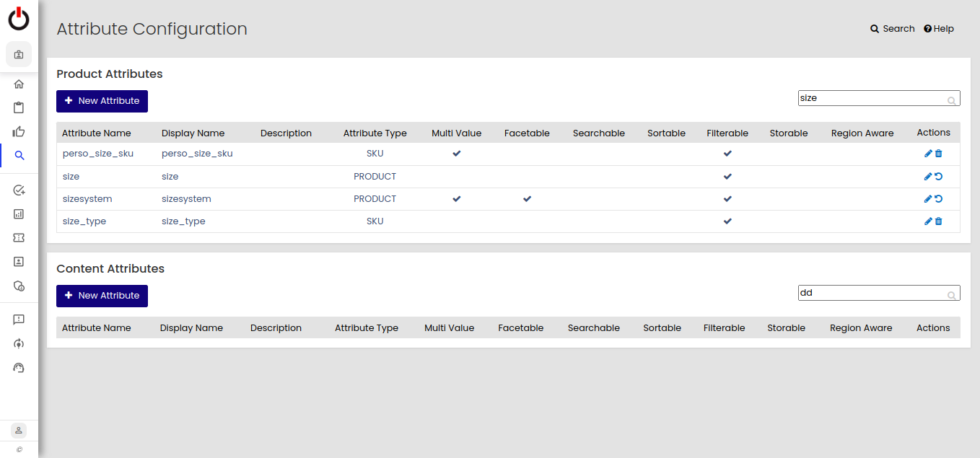
Task: Click the bar chart report icon in the sidebar
Action: [x=19, y=214]
